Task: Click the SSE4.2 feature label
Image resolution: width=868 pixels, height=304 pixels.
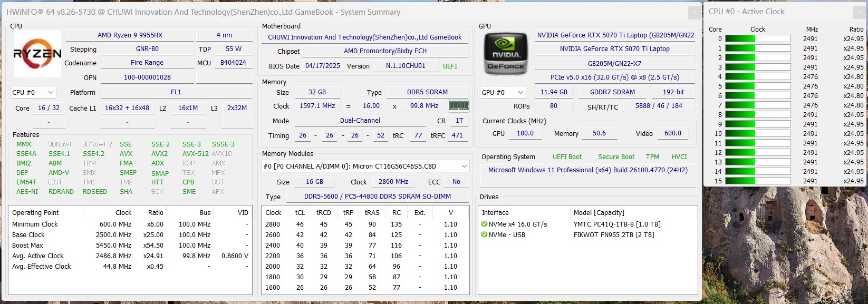Action: coord(93,154)
